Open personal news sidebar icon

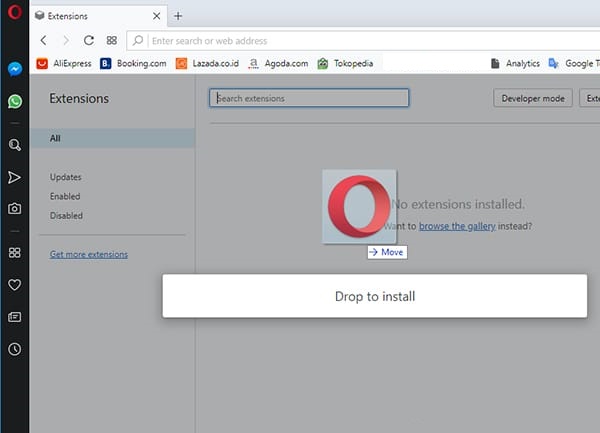(15, 317)
